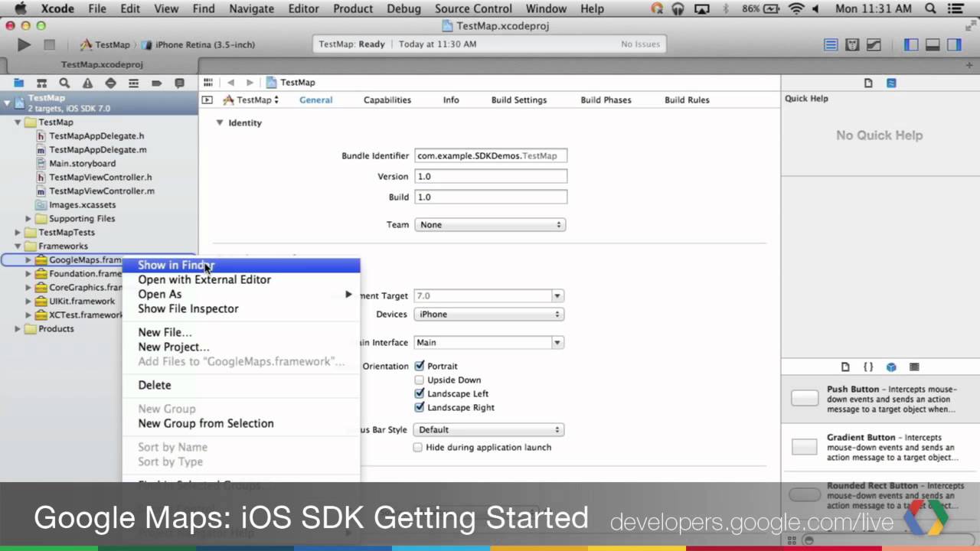Open the Team dropdown
The width and height of the screenshot is (980, 551).
[489, 224]
